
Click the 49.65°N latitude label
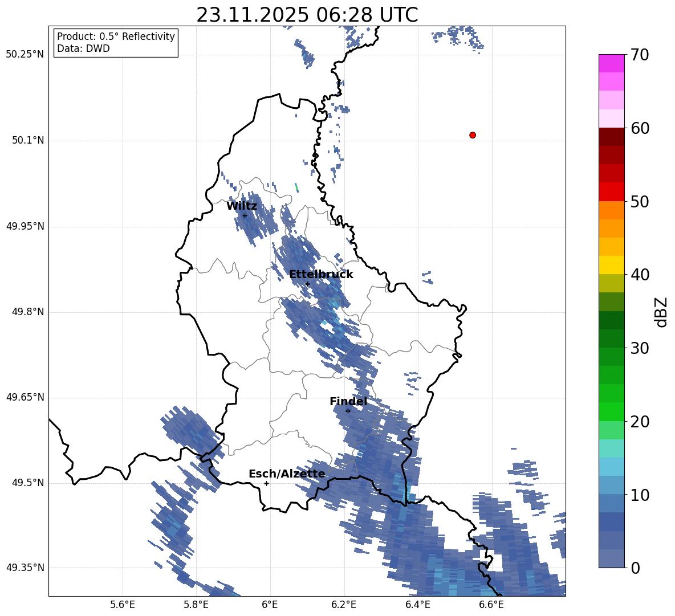(x=25, y=397)
